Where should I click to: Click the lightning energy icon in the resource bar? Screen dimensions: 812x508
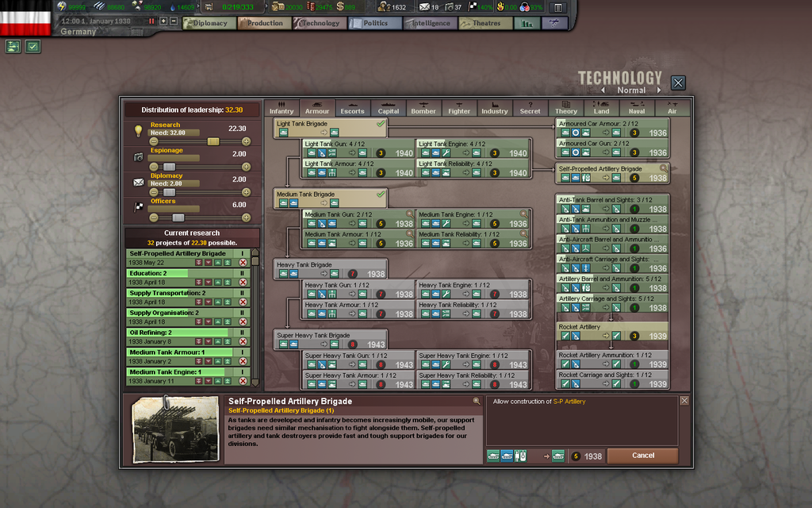coord(62,6)
